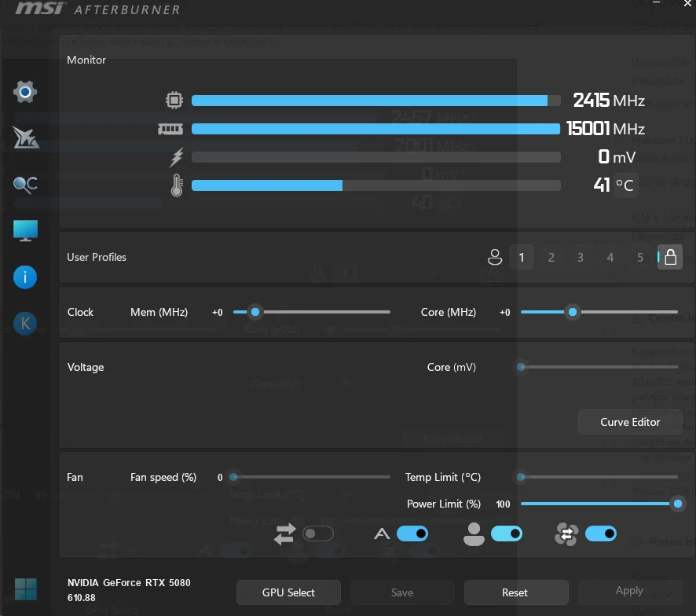Click the auto fan 'A' icon
This screenshot has width=696, height=616.
click(382, 533)
